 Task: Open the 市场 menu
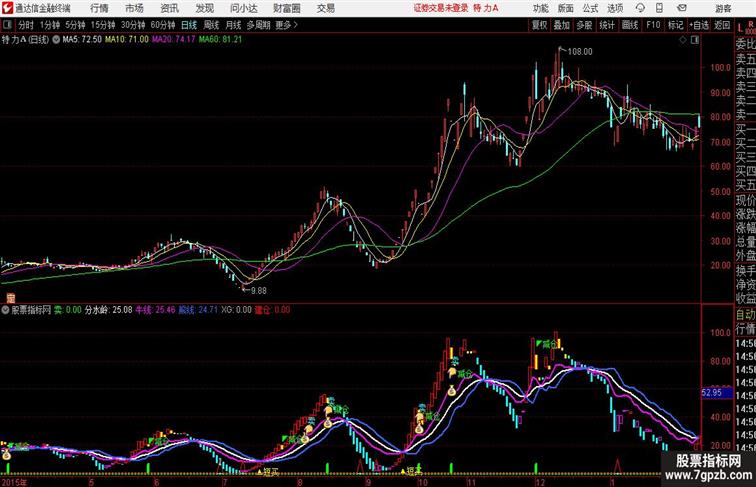tap(134, 8)
